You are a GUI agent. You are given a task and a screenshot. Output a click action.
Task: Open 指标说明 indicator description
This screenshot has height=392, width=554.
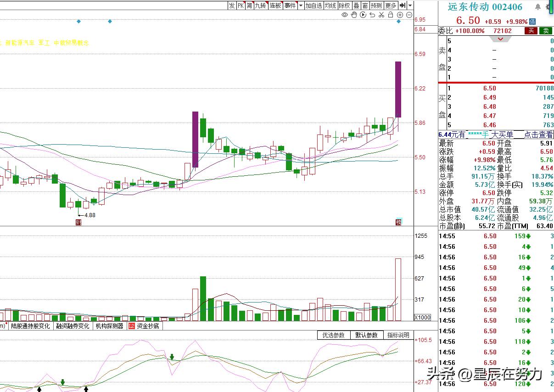(398, 335)
